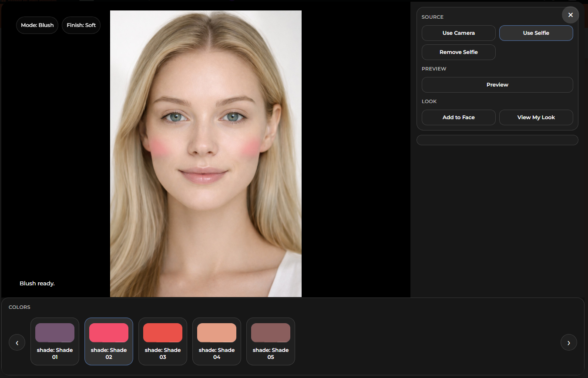588x378 pixels.
Task: Open View My Look
Action: [x=536, y=117]
